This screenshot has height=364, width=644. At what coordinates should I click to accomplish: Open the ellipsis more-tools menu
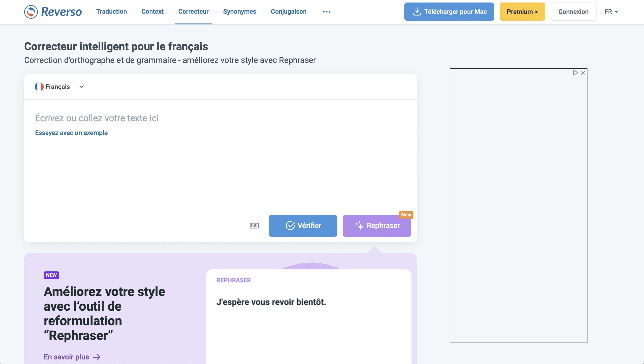coord(327,11)
